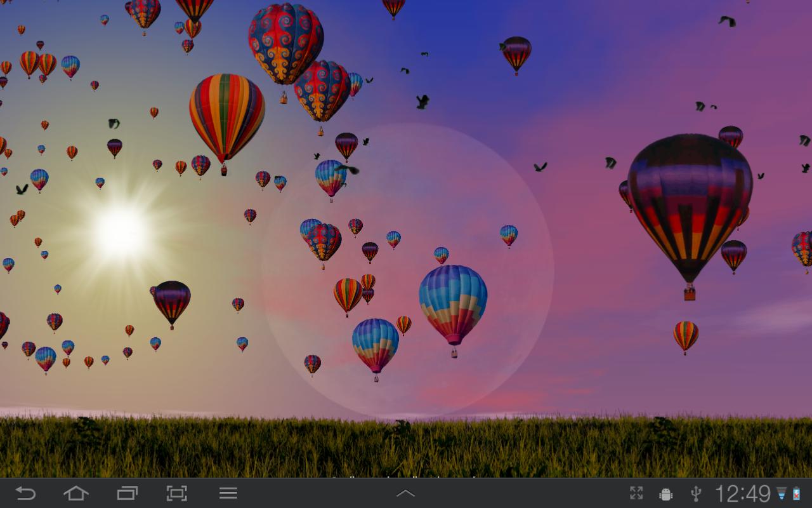
Task: Tap the small orange striped balloon lower right
Action: (686, 336)
